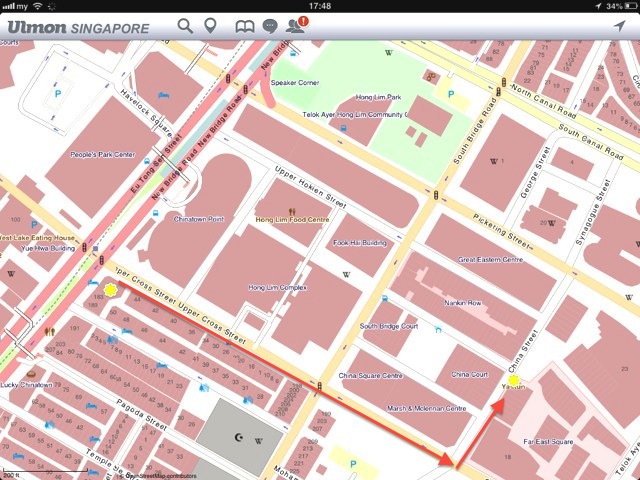Select the Marsh & Mclennan Centre label
This screenshot has width=640, height=480.
(427, 408)
